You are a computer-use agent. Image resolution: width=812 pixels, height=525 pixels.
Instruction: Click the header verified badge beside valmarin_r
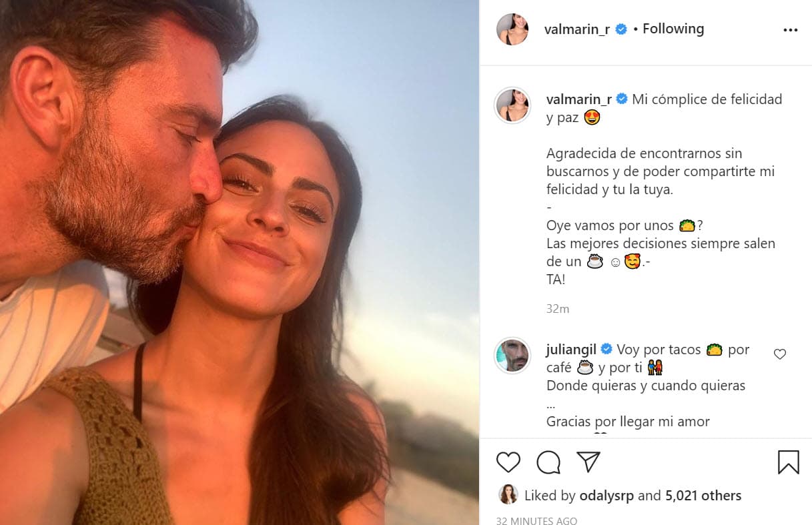[x=621, y=29]
